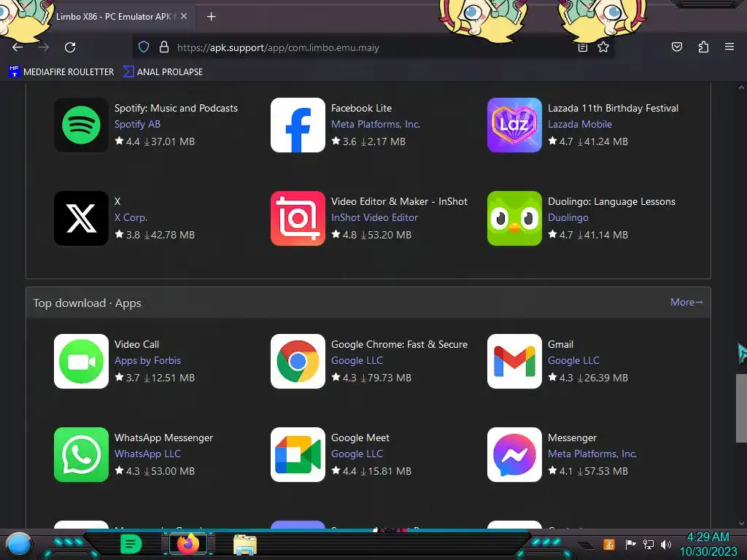Open X Corp. developer link
This screenshot has height=560, width=747.
[131, 217]
